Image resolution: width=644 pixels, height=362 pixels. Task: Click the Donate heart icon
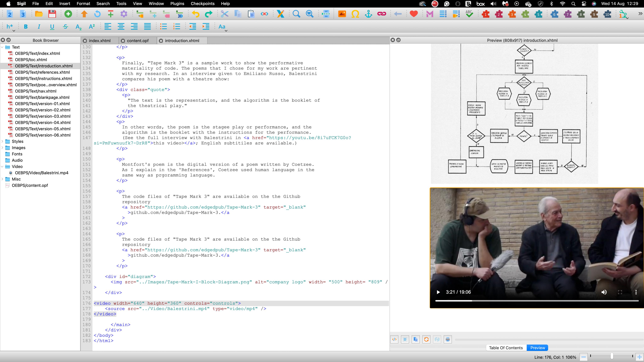[x=414, y=14]
